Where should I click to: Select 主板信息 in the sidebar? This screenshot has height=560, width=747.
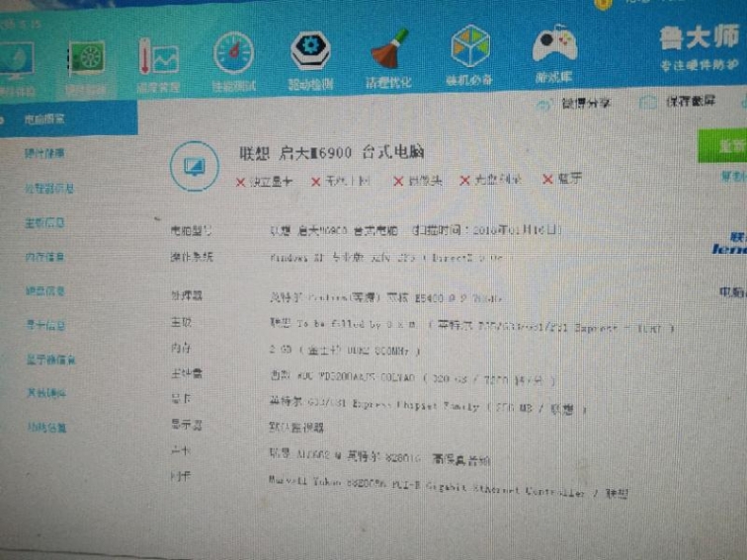(x=44, y=223)
